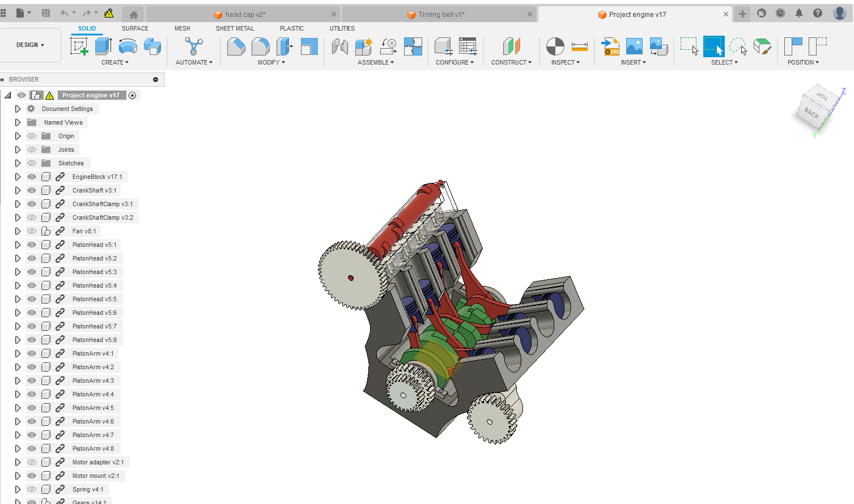The width and height of the screenshot is (854, 504).
Task: Open the Change Parameters table icon
Action: pyautogui.click(x=468, y=46)
